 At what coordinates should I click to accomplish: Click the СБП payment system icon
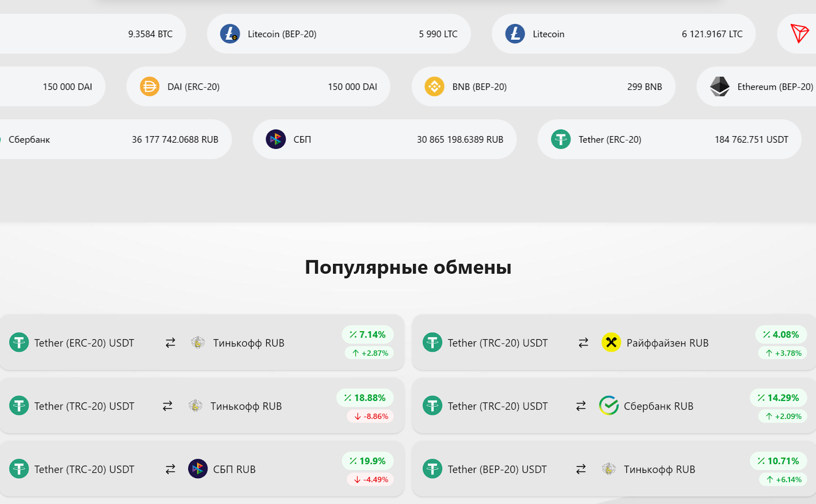[275, 139]
